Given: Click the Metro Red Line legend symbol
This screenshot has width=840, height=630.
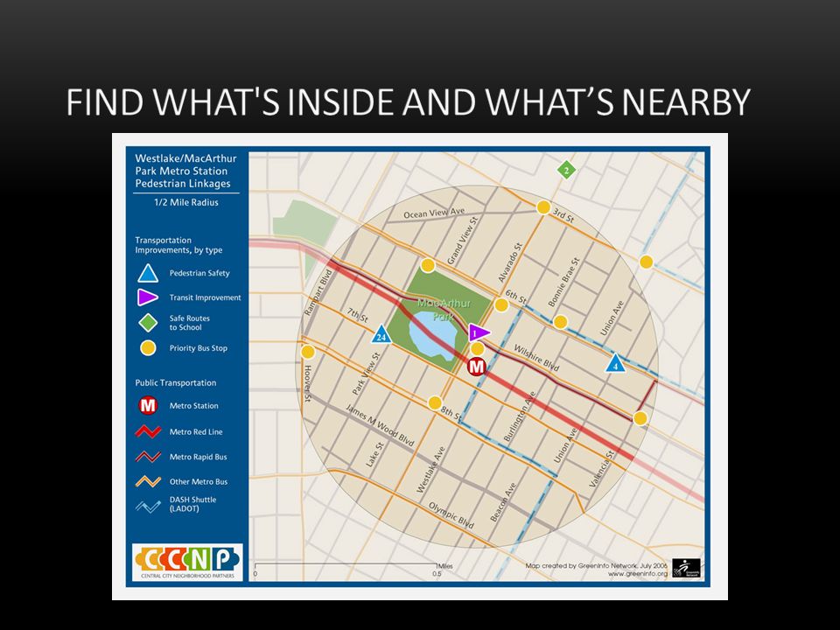Looking at the screenshot, I should (x=149, y=431).
